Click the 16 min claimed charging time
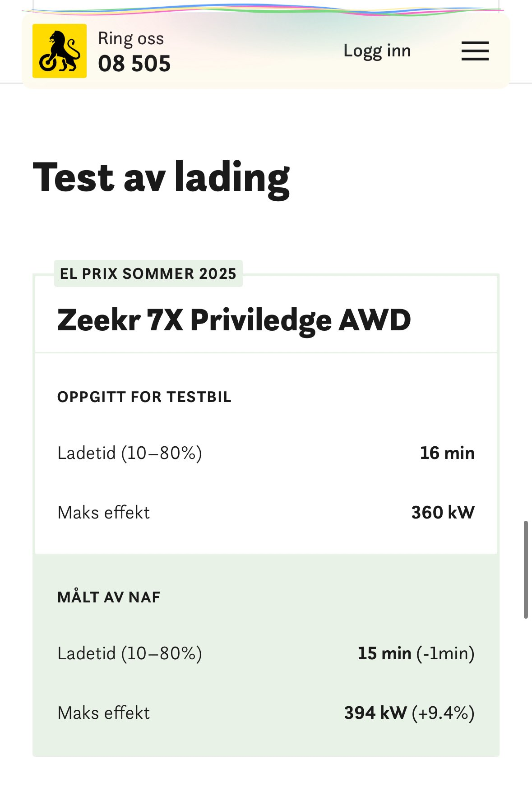532x810 pixels. click(x=447, y=453)
